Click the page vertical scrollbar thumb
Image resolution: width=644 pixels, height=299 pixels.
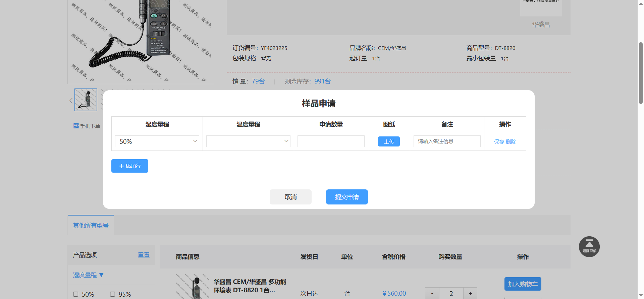(641, 73)
